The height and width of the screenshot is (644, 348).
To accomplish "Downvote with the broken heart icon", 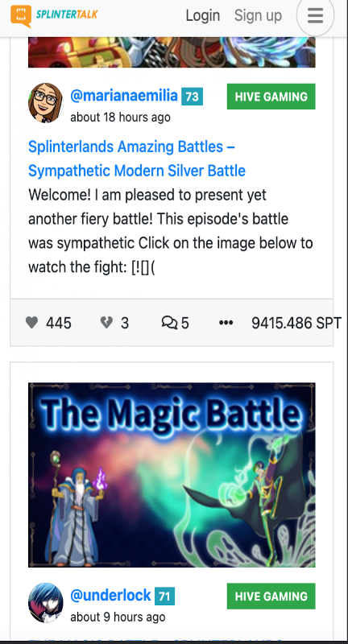I will pyautogui.click(x=106, y=323).
